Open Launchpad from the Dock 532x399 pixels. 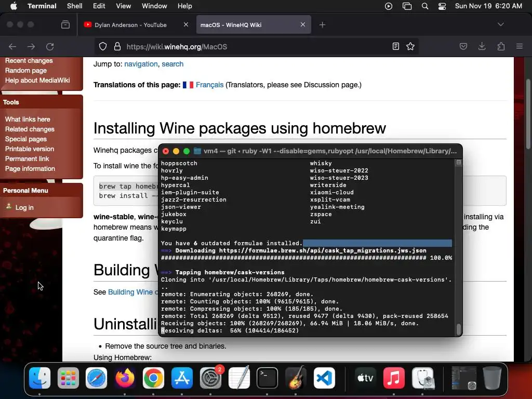click(x=68, y=378)
